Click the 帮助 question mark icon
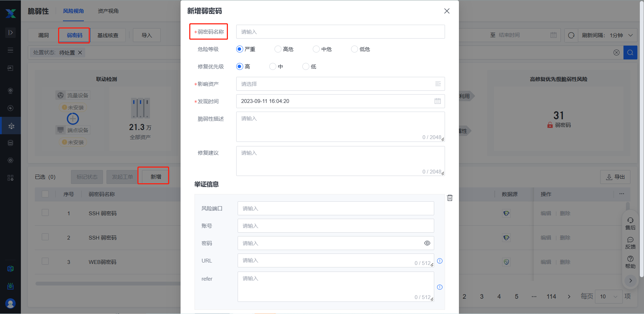This screenshot has width=644, height=314. (630, 261)
